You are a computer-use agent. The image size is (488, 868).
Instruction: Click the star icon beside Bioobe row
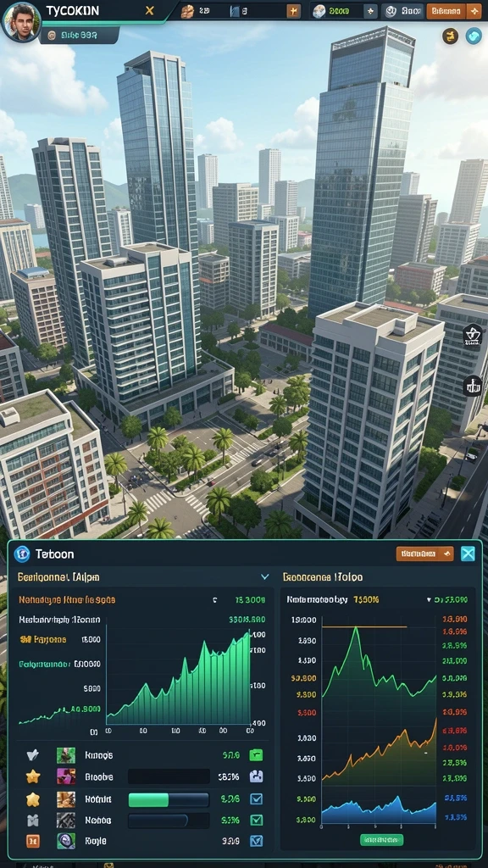click(x=33, y=776)
